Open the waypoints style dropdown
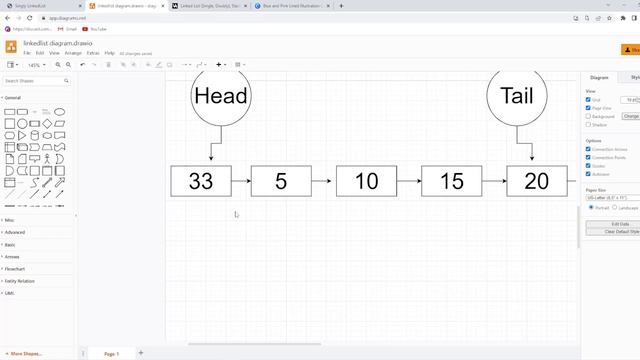Viewport: 640px width, 360px height. [x=201, y=64]
